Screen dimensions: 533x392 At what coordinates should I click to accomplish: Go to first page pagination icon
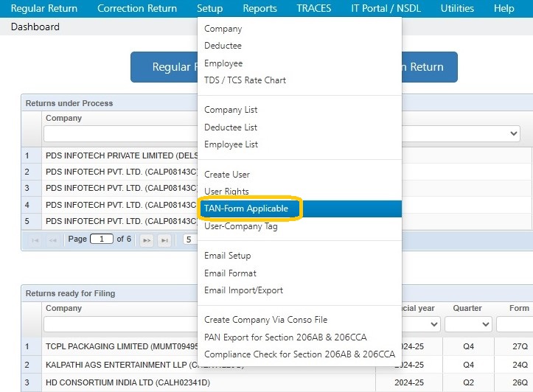[35, 240]
